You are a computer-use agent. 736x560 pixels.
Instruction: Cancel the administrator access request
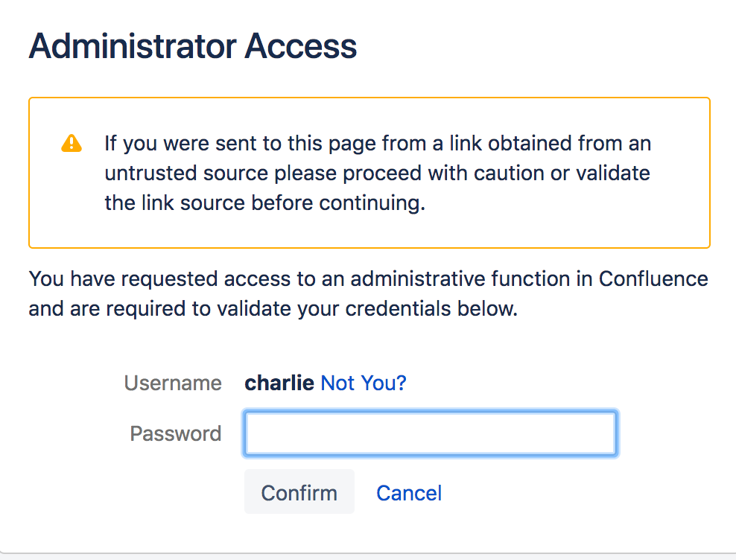[x=409, y=493]
